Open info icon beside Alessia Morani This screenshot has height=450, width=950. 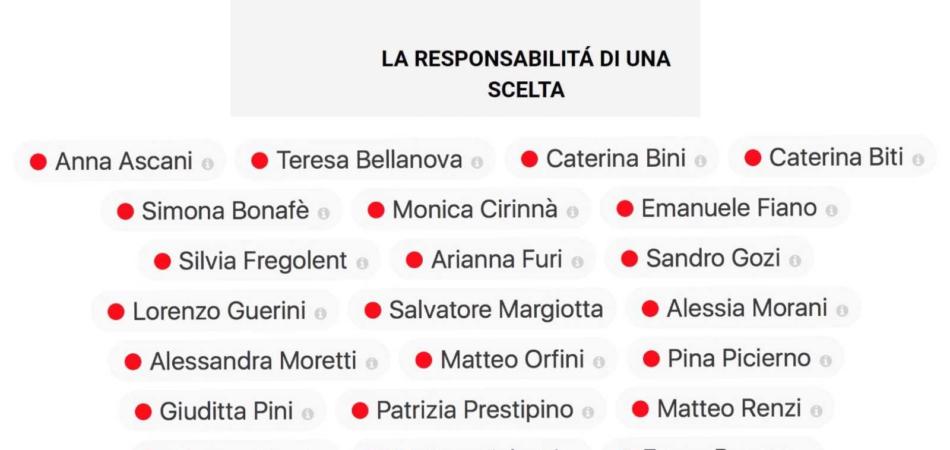842,311
